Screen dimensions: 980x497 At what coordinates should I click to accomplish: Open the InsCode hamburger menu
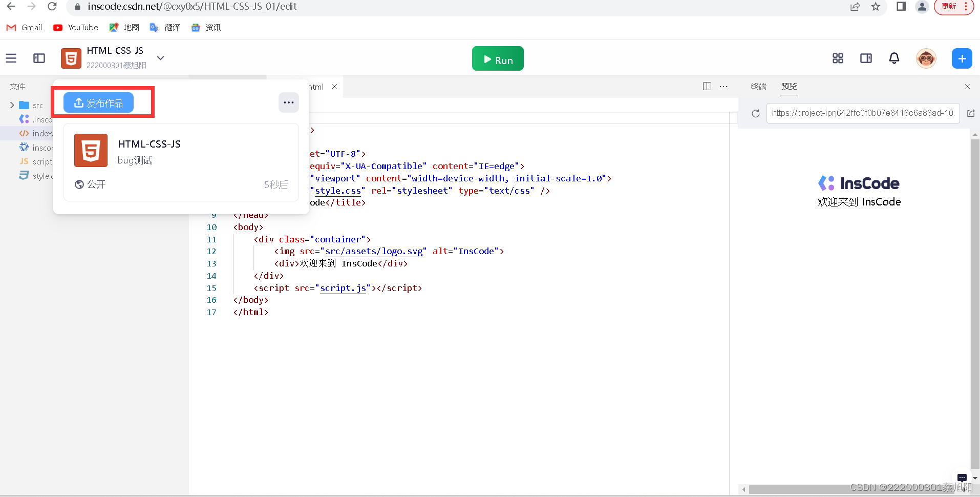[x=11, y=58]
